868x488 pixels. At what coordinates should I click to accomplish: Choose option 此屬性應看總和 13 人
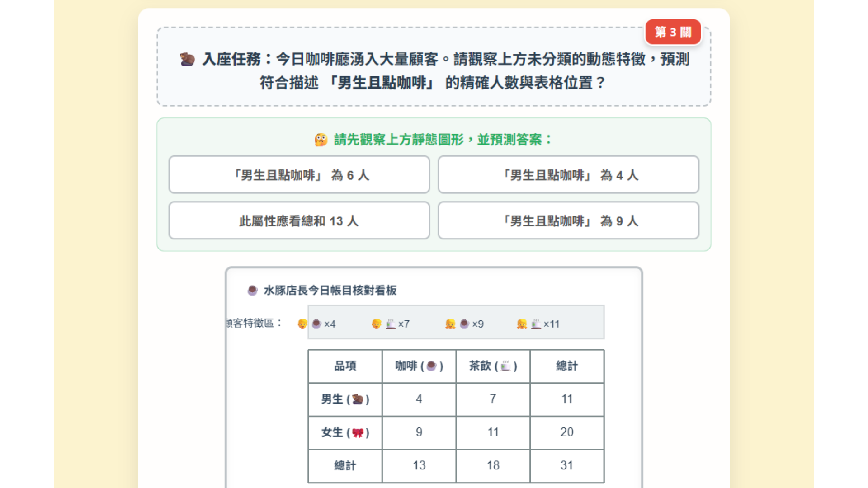click(x=299, y=221)
